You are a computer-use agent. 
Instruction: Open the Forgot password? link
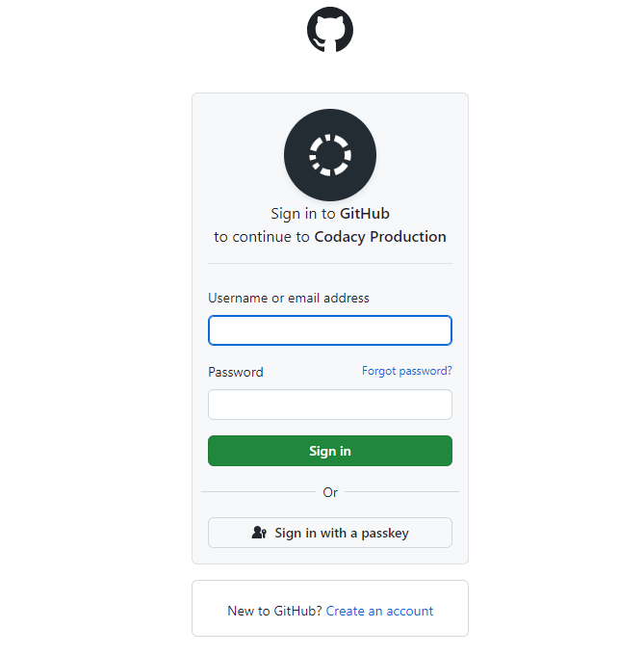click(x=406, y=371)
